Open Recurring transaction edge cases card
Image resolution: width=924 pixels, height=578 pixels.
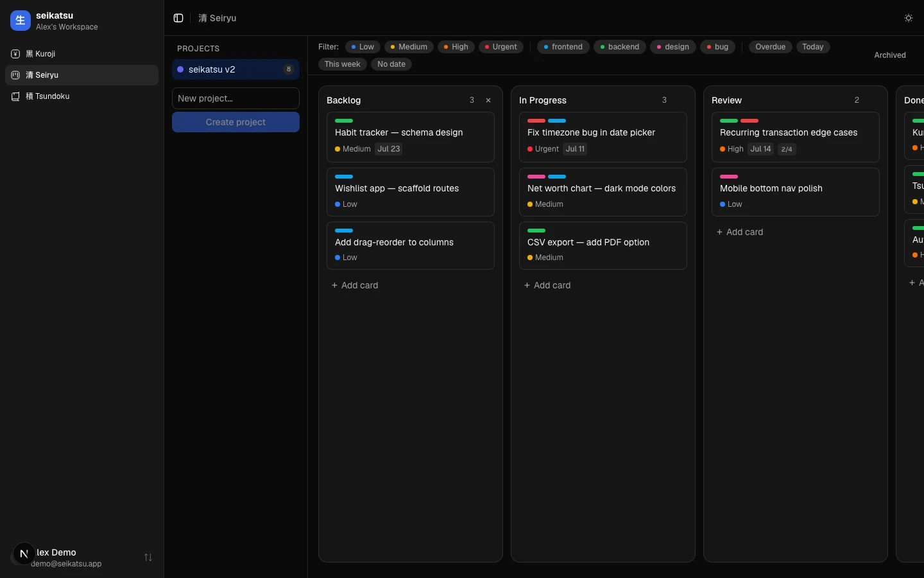796,137
